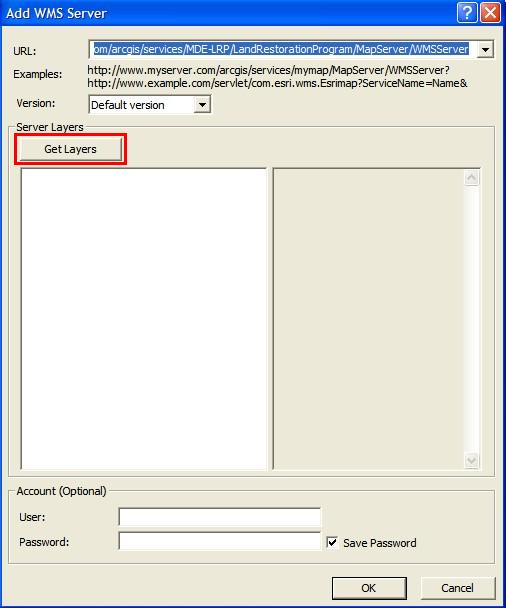
Task: Expand the URL history dropdown arrow
Action: pos(485,50)
